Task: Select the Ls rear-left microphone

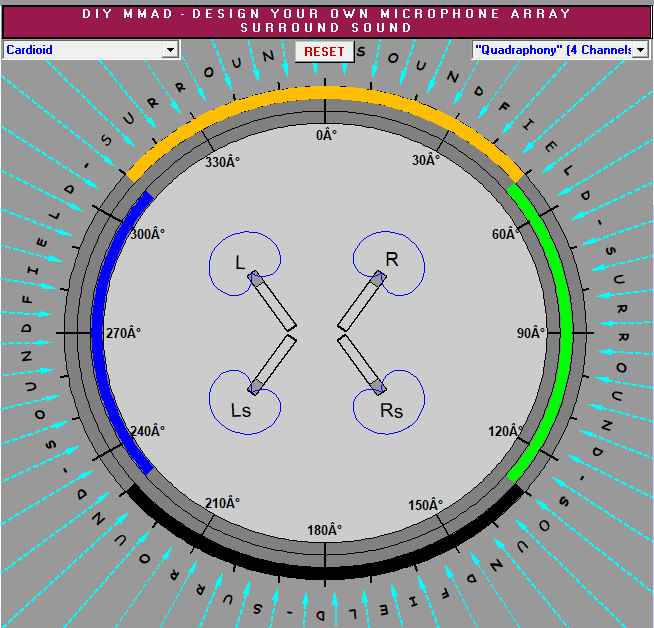Action: (x=256, y=386)
